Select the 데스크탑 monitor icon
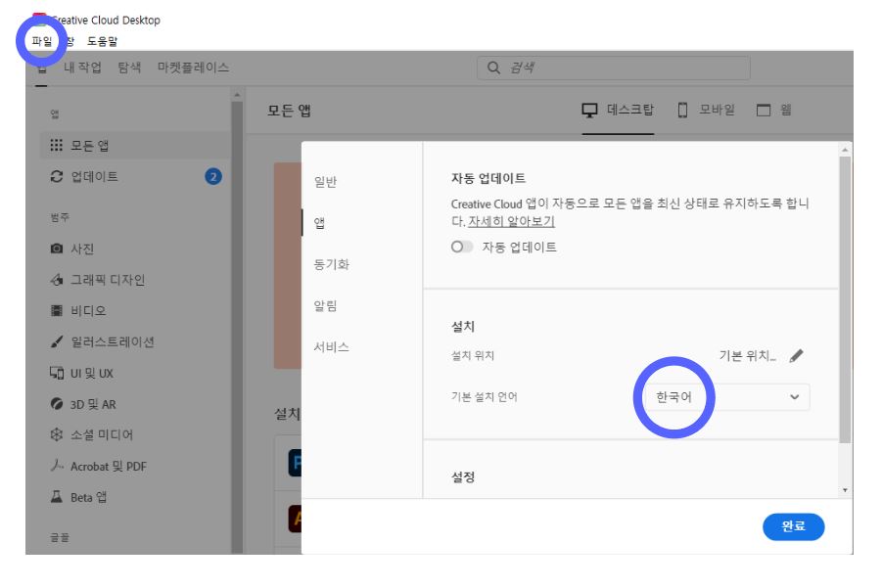 [x=589, y=111]
